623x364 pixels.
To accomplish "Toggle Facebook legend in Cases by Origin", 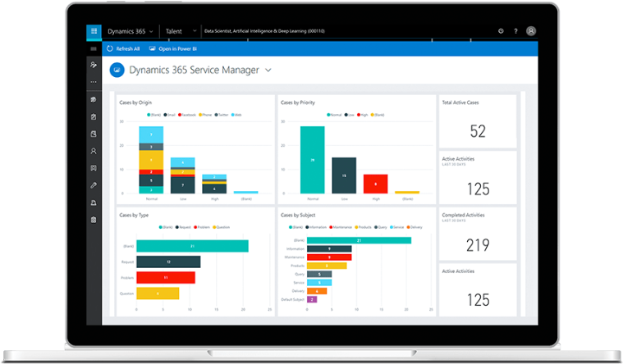I will point(187,115).
